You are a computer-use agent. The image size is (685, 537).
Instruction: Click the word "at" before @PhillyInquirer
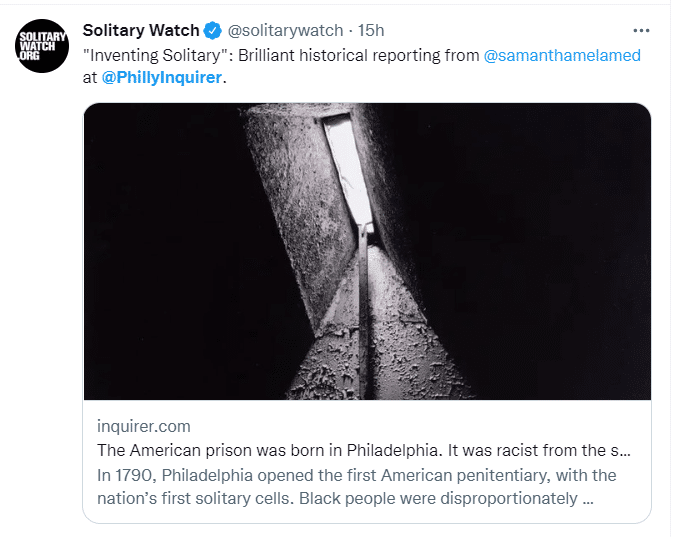coord(90,78)
